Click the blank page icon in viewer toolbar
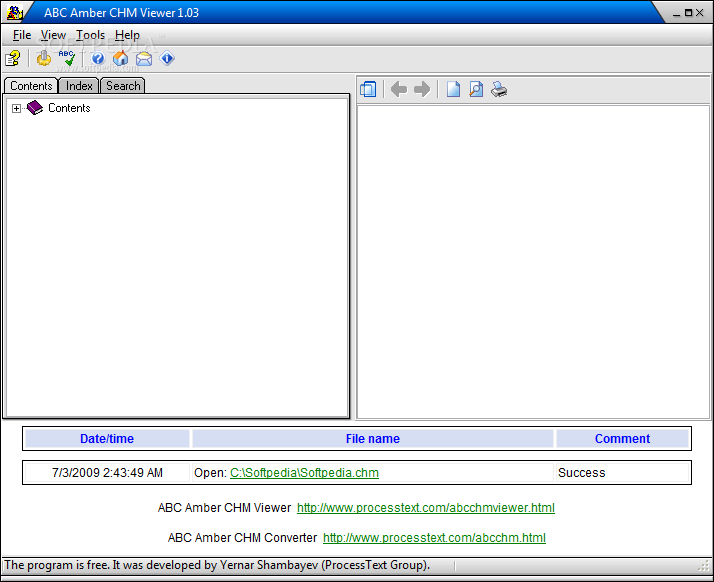714x582 pixels. pyautogui.click(x=453, y=89)
